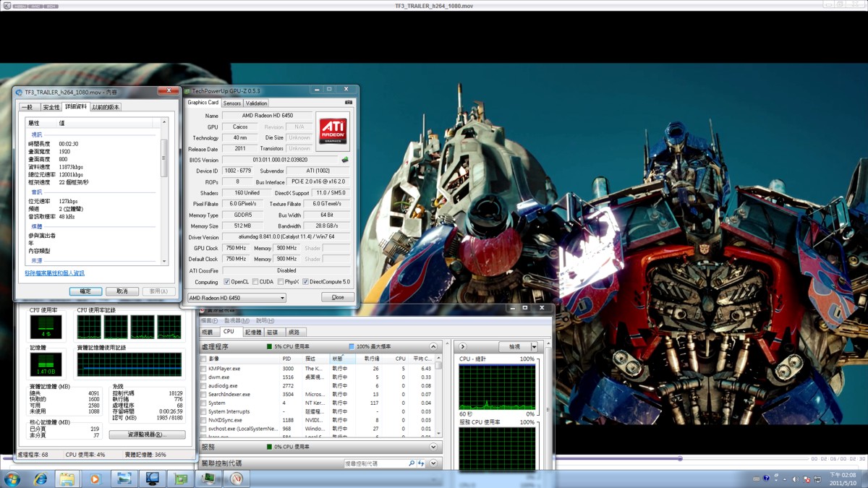Toggle the PhysX checkbox in GPU-Z

[x=281, y=282]
